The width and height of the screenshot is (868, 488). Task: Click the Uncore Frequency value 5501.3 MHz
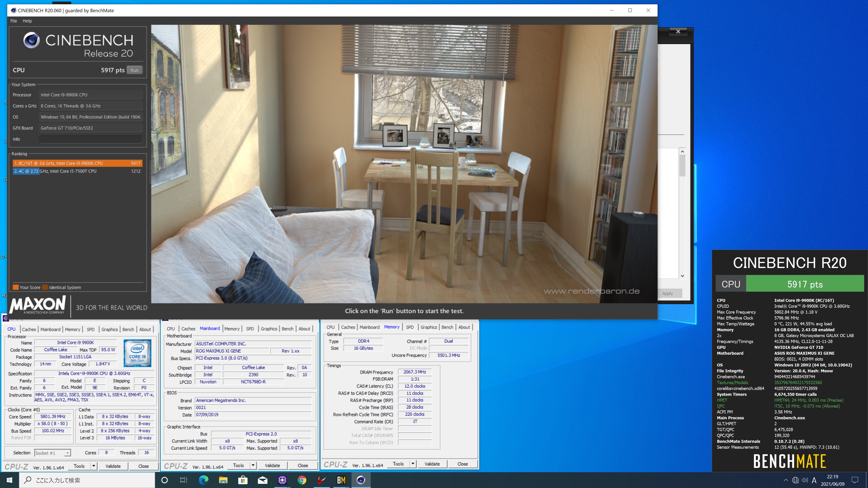coord(448,355)
